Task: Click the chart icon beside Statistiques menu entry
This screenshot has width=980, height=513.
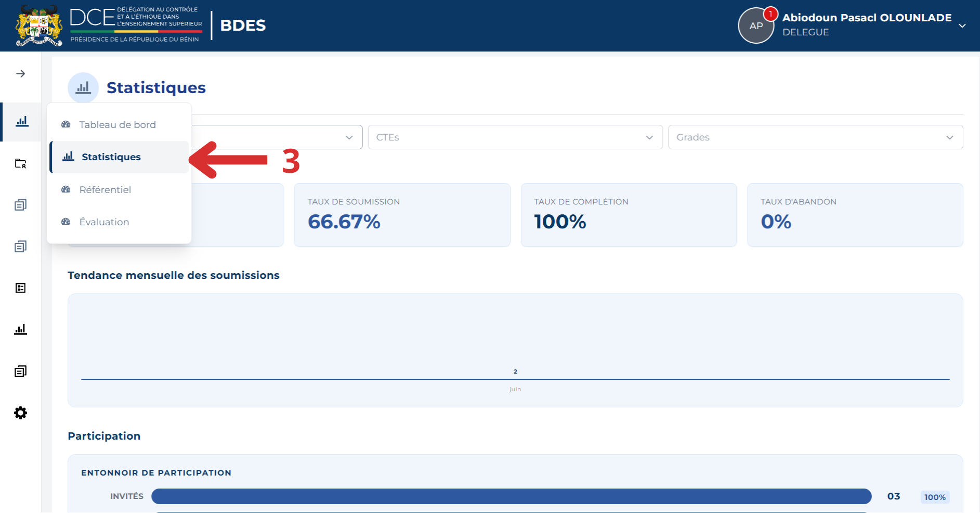Action: click(69, 156)
